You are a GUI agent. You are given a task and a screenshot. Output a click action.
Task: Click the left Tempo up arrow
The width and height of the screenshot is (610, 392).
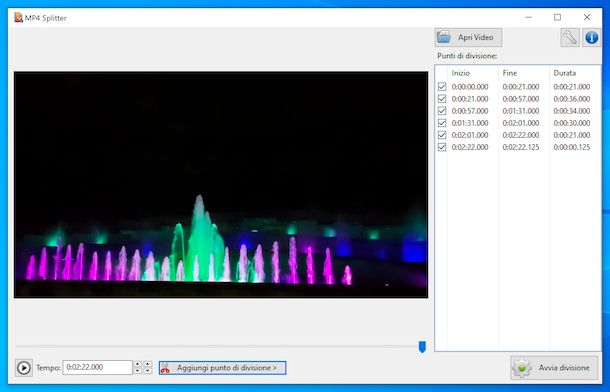(x=137, y=364)
